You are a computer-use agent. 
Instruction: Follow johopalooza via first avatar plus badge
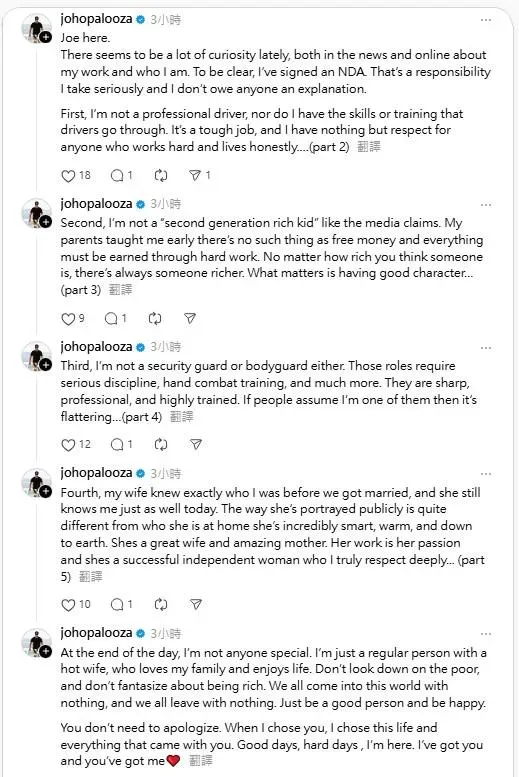tap(46, 37)
